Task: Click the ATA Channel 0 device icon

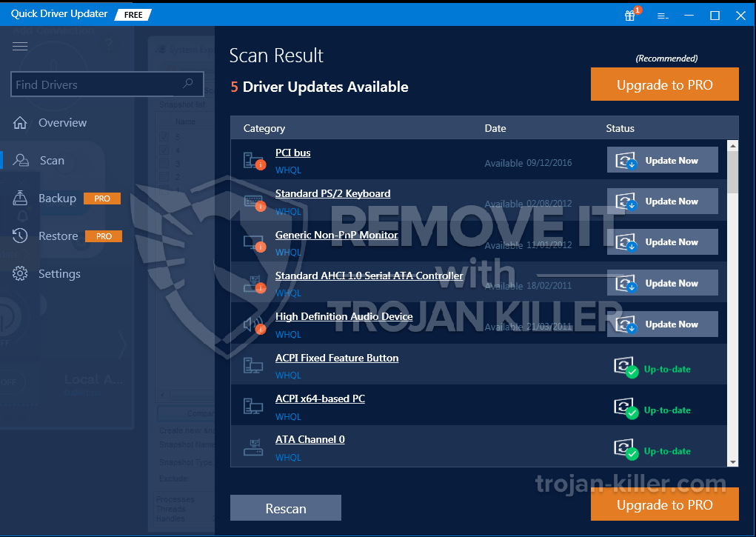Action: coord(253,447)
